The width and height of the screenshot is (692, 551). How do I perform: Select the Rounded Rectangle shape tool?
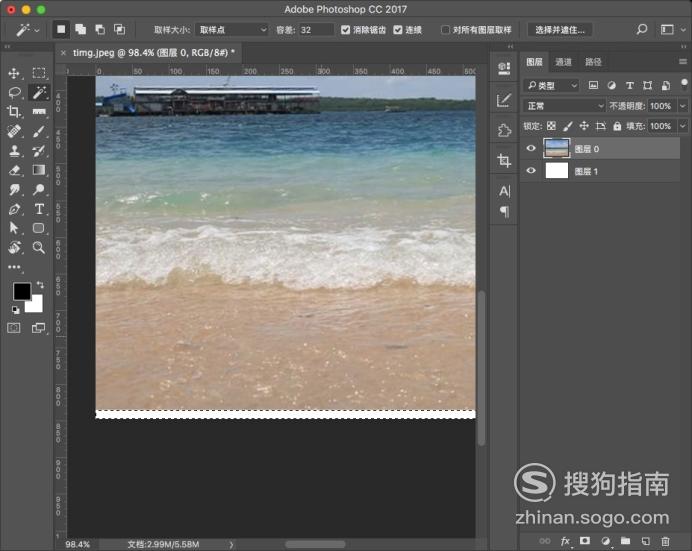(x=39, y=228)
